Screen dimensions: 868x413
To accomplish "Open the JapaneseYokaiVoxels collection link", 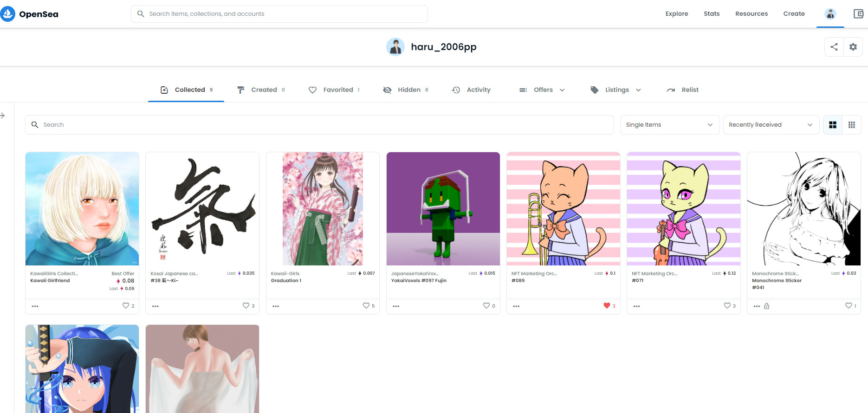I will 415,274.
